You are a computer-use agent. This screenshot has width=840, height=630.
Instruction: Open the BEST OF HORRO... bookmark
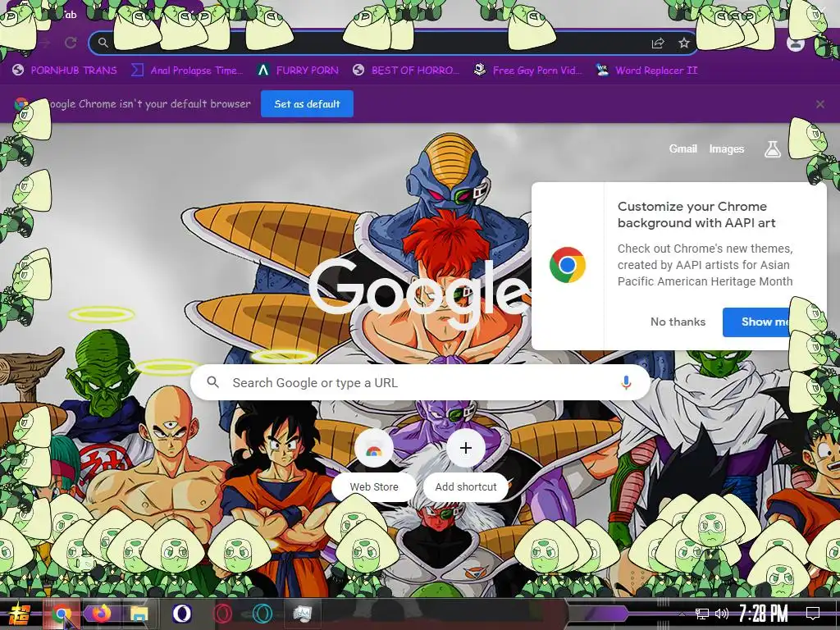[x=406, y=71]
